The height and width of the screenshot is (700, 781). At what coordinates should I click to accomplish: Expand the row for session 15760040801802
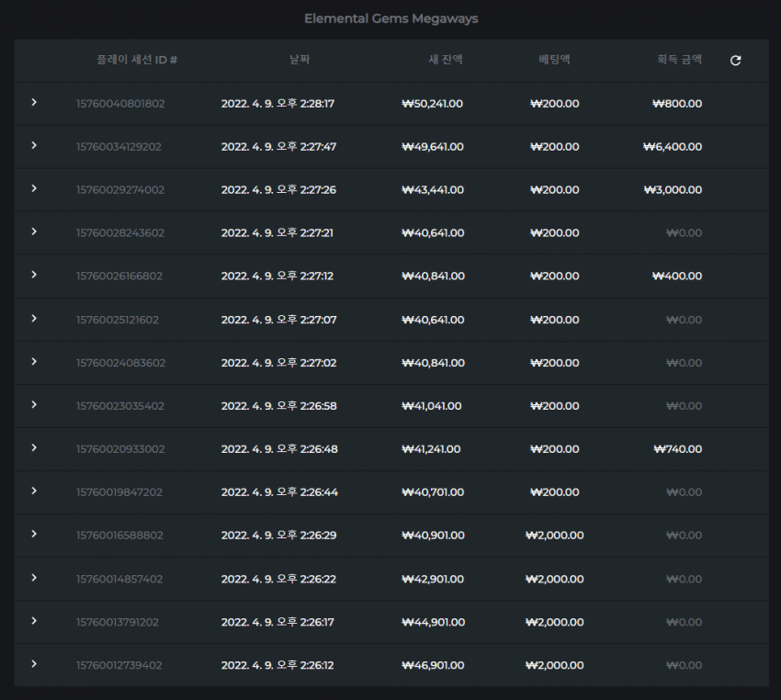pyautogui.click(x=34, y=102)
